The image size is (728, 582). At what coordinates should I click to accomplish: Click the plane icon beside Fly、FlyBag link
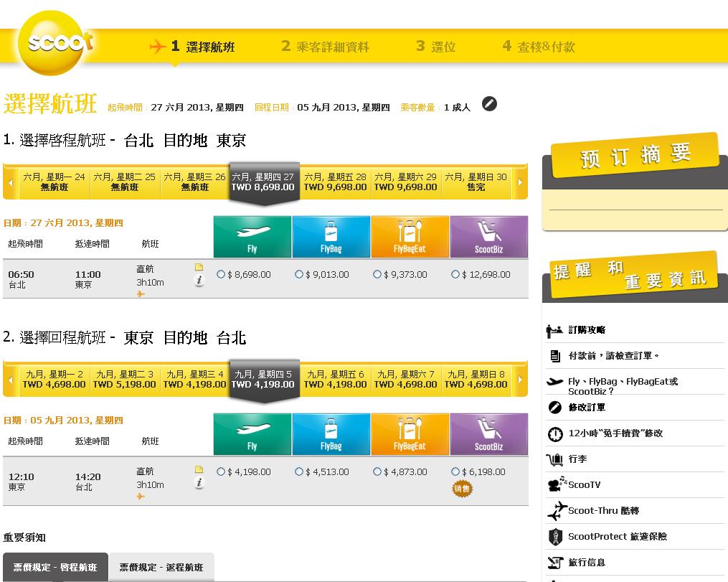pyautogui.click(x=554, y=382)
